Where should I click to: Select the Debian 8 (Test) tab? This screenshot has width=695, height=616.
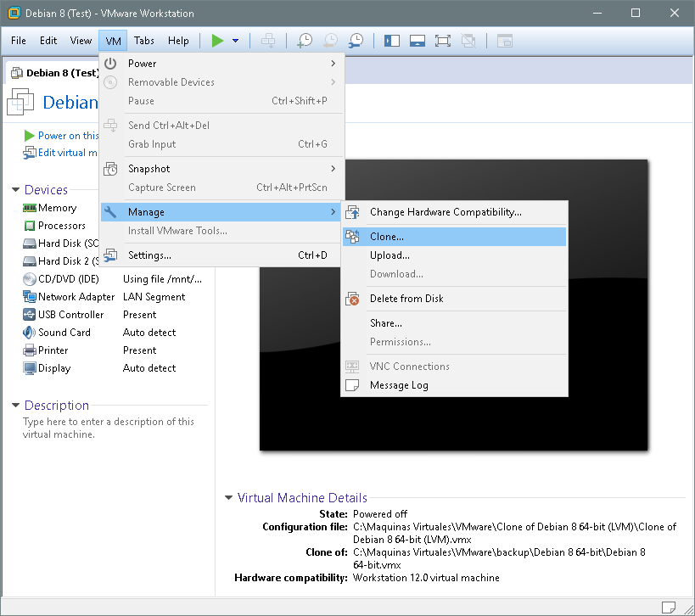coord(54,73)
